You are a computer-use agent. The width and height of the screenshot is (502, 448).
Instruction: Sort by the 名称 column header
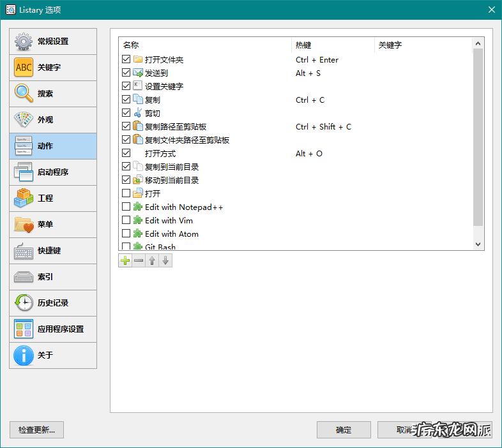pos(204,45)
